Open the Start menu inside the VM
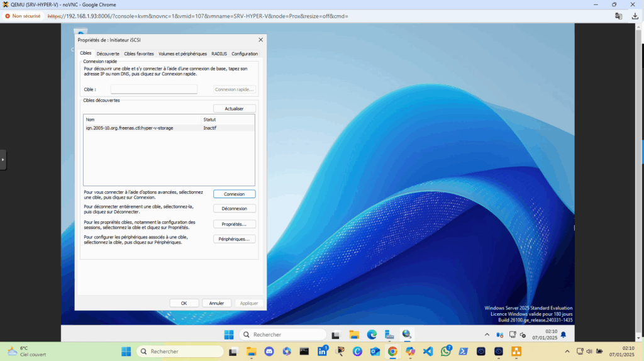644x361 pixels. (x=229, y=335)
